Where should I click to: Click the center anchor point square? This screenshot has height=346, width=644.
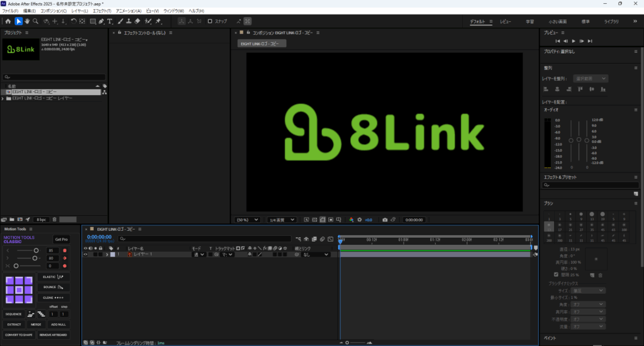pyautogui.click(x=19, y=290)
